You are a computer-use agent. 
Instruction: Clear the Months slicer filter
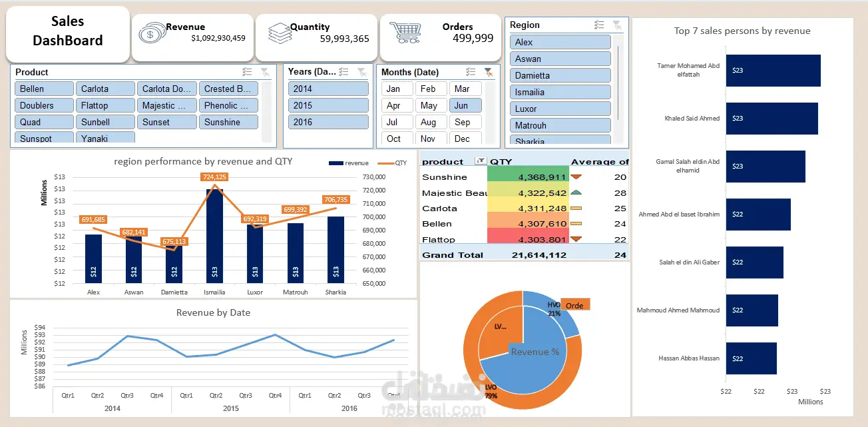(x=489, y=72)
